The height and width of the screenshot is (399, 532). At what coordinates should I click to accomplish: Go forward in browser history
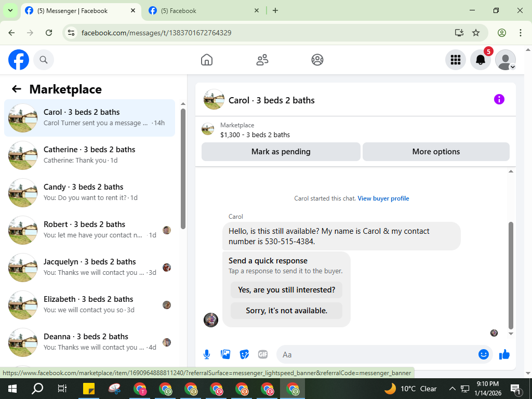click(x=30, y=33)
